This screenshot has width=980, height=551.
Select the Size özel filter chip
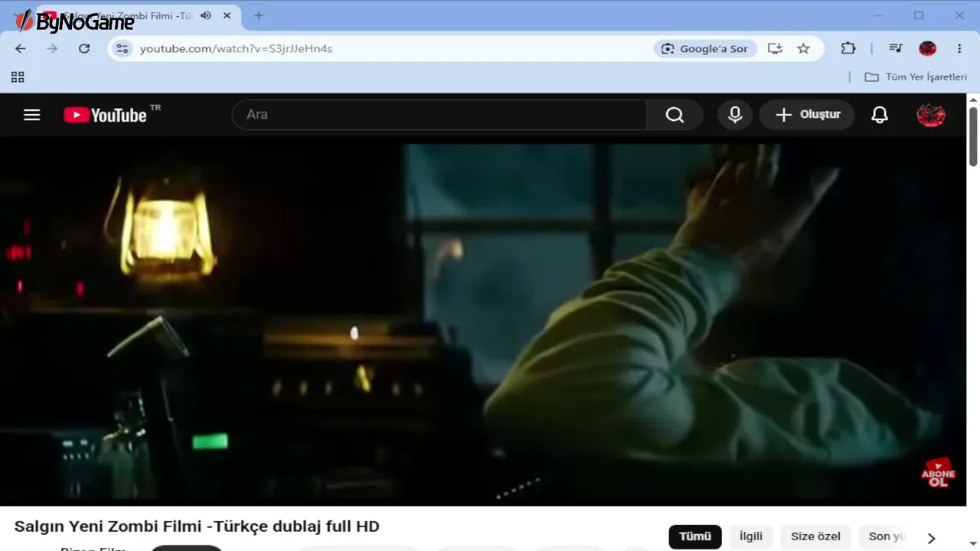tap(815, 536)
